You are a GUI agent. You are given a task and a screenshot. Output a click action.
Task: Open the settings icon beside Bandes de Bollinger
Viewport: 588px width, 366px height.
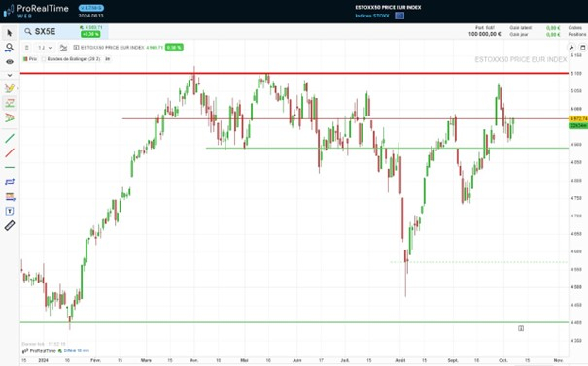(x=108, y=59)
